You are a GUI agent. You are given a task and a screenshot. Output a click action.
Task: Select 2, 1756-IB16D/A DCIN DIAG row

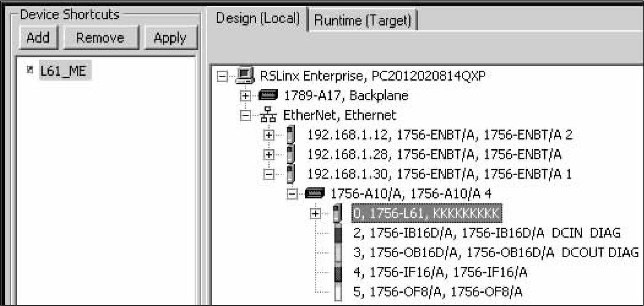[487, 233]
